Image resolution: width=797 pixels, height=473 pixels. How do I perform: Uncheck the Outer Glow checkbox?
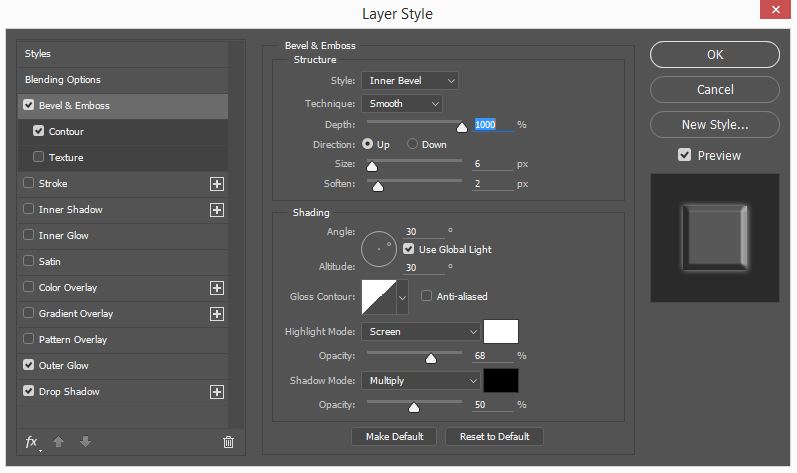click(x=28, y=365)
